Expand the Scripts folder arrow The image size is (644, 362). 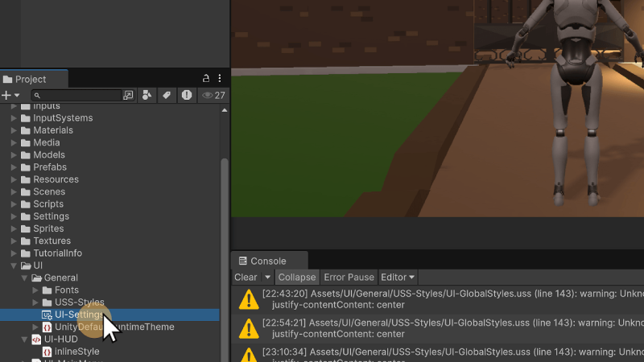14,204
